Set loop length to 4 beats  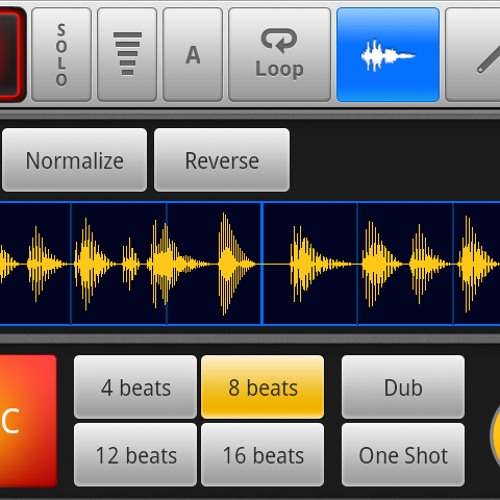135,387
